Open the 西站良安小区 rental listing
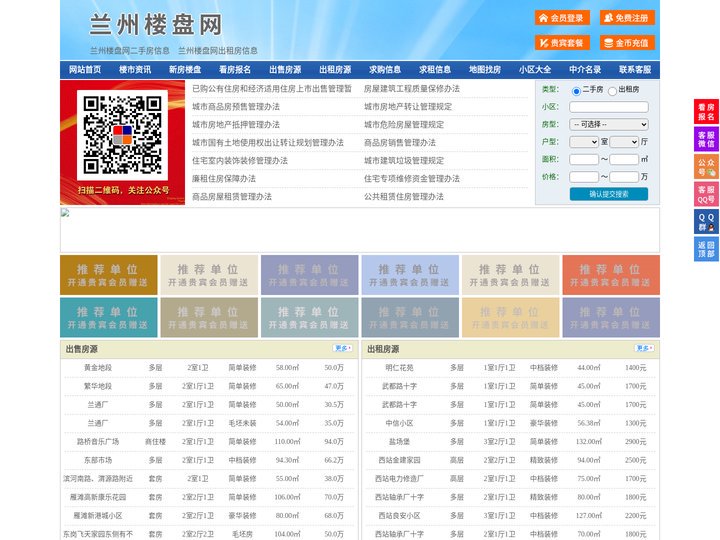 point(399,516)
